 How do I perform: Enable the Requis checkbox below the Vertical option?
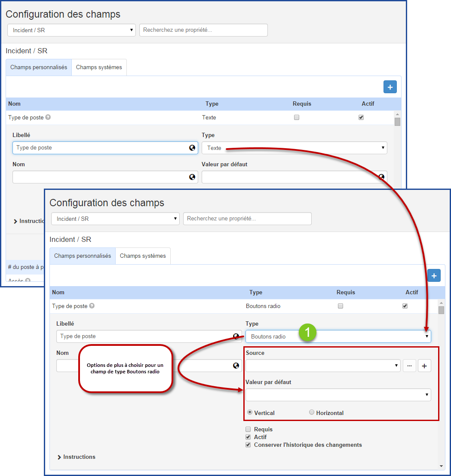(x=248, y=429)
